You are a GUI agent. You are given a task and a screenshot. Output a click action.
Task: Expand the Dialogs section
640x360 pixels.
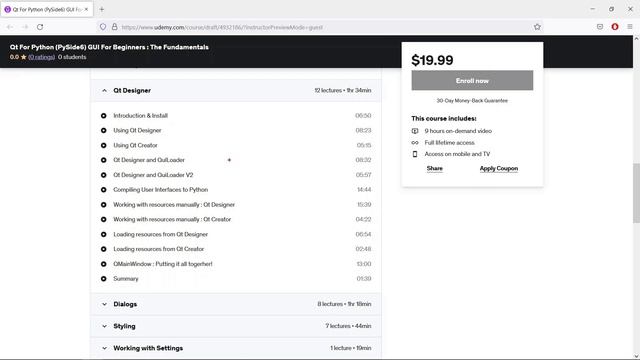pos(236,304)
